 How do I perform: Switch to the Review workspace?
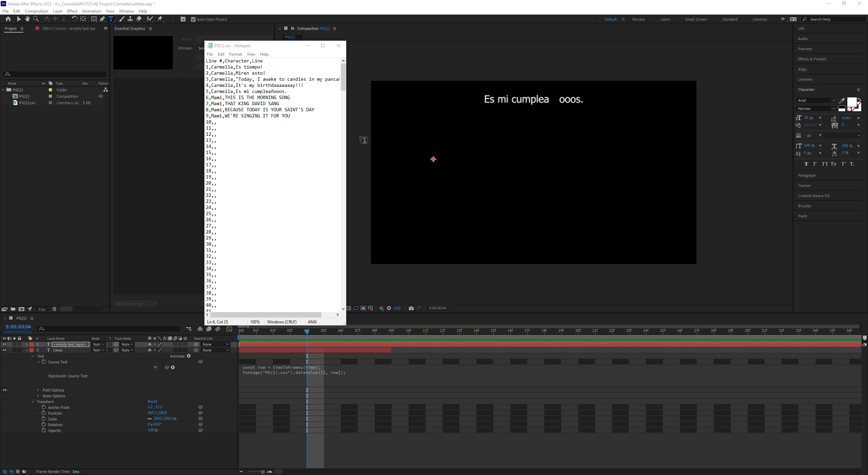point(638,19)
